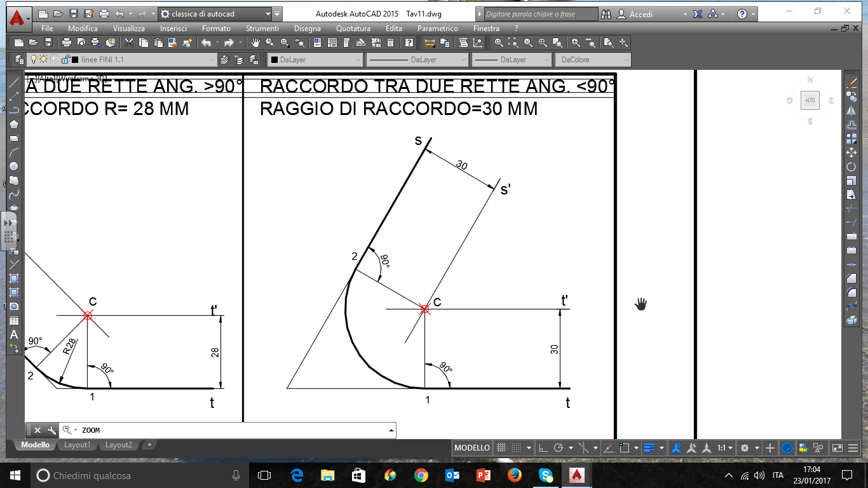Open PowerPoint from the taskbar
This screenshot has width=868, height=488.
(x=483, y=475)
